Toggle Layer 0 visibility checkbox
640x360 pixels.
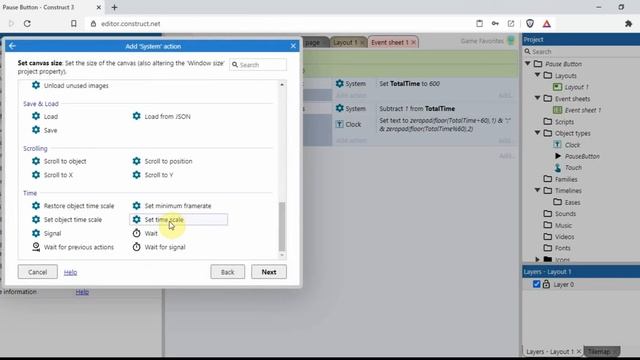pos(536,284)
